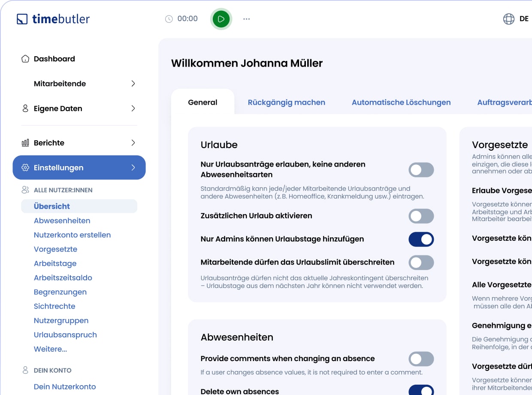Switch to the Rückgängig machen tab
This screenshot has width=532, height=395.
coord(286,102)
